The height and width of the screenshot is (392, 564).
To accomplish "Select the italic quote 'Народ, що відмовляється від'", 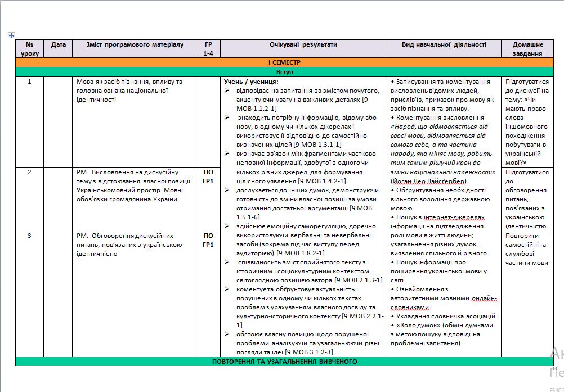I will pyautogui.click(x=439, y=127).
